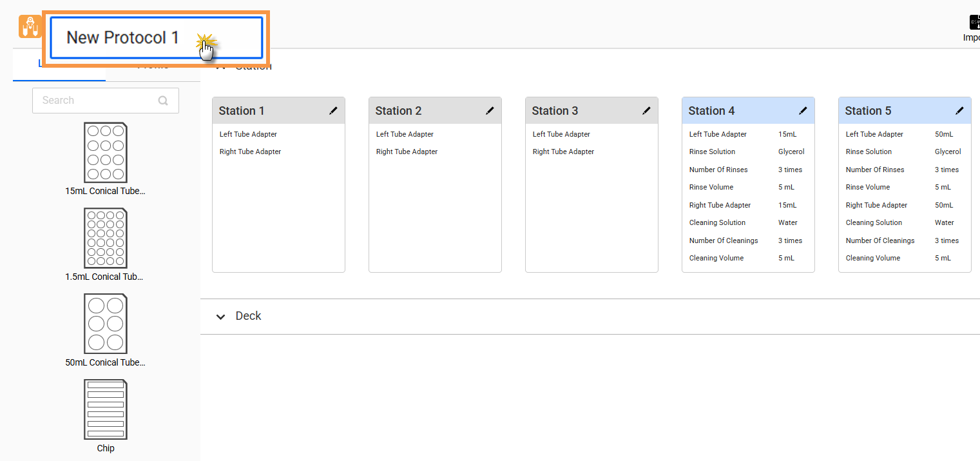Choose the 50mL Conical Tube labware
Screen dimensions: 980x461
click(106, 324)
